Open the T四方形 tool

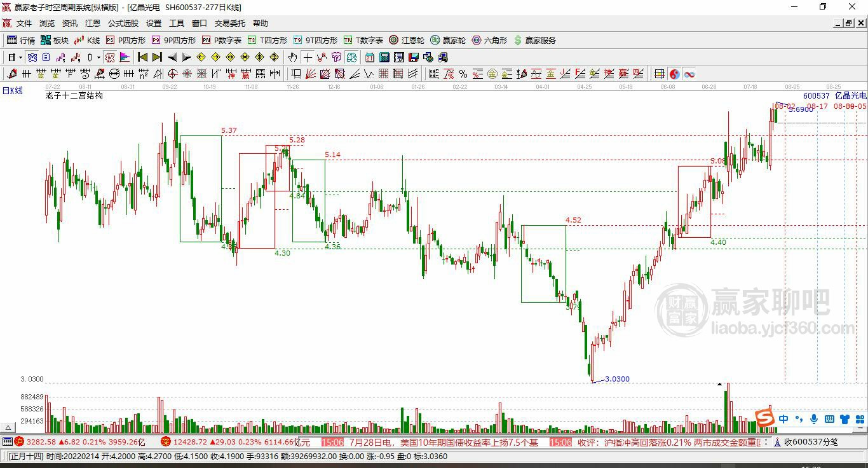pyautogui.click(x=268, y=40)
